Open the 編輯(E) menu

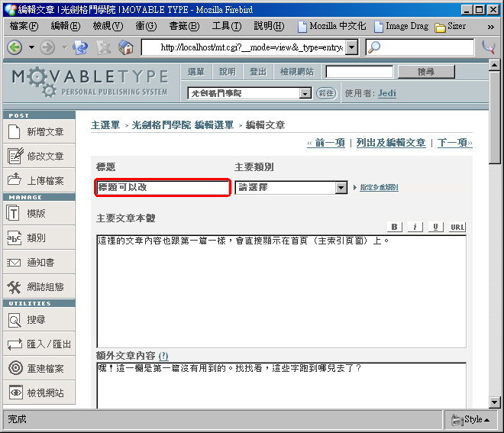point(66,26)
